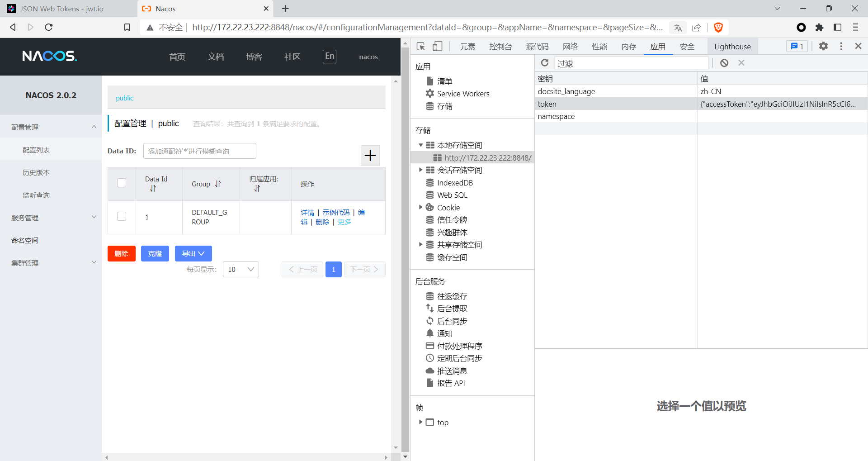Switch to Lighthouse DevTools tab

pos(732,47)
